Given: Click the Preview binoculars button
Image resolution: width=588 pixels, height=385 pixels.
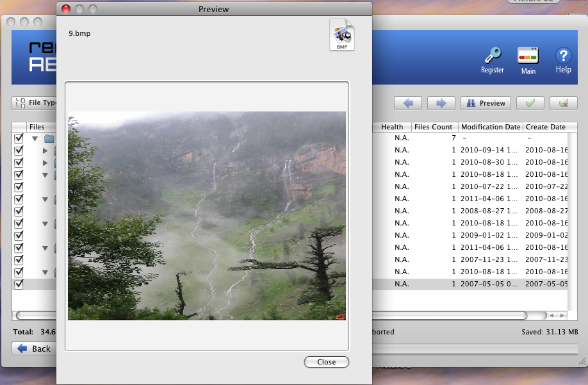Looking at the screenshot, I should [x=486, y=103].
